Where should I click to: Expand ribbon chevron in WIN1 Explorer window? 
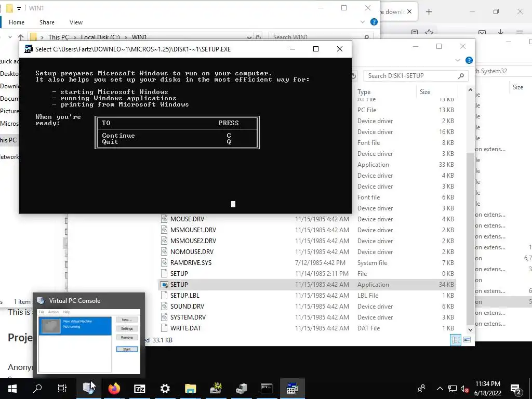coord(362,22)
